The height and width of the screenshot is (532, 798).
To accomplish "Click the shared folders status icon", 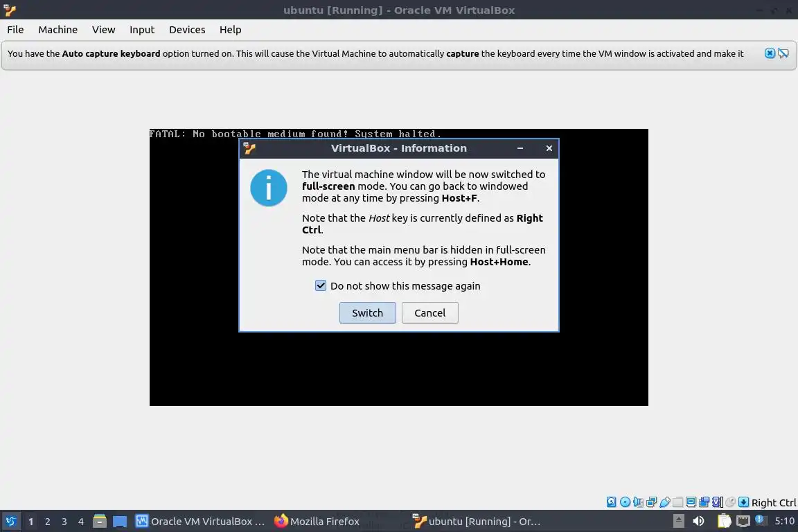I will [x=677, y=502].
